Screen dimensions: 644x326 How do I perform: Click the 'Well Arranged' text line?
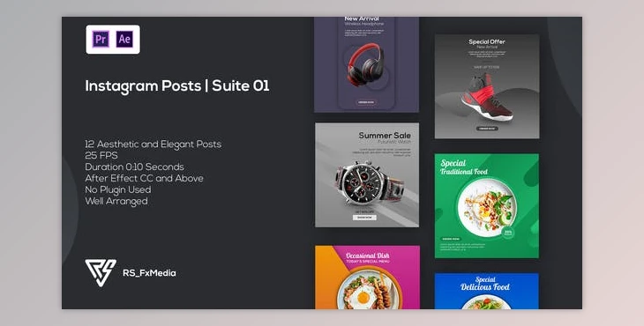pos(116,202)
